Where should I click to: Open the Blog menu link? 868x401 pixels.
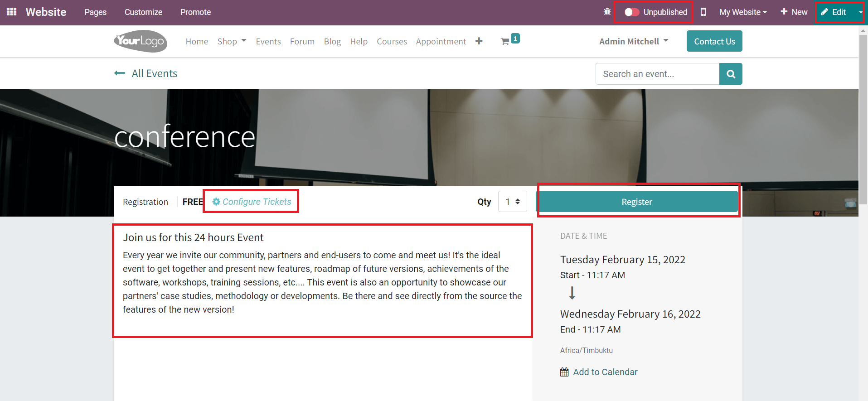[332, 41]
